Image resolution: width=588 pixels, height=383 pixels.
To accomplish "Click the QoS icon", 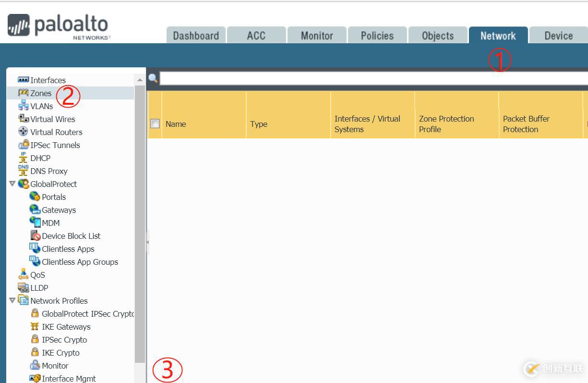I will (x=23, y=274).
